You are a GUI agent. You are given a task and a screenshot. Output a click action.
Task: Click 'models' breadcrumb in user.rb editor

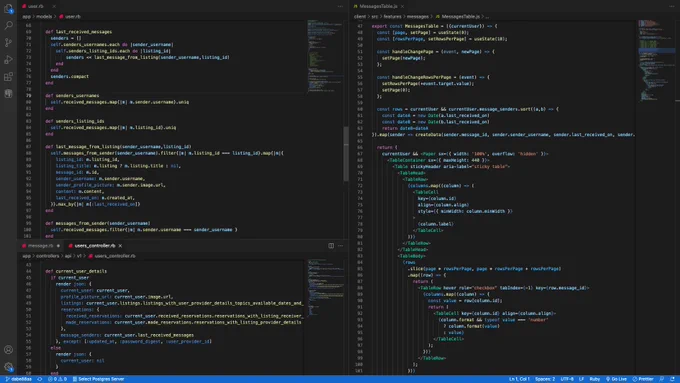coord(44,16)
